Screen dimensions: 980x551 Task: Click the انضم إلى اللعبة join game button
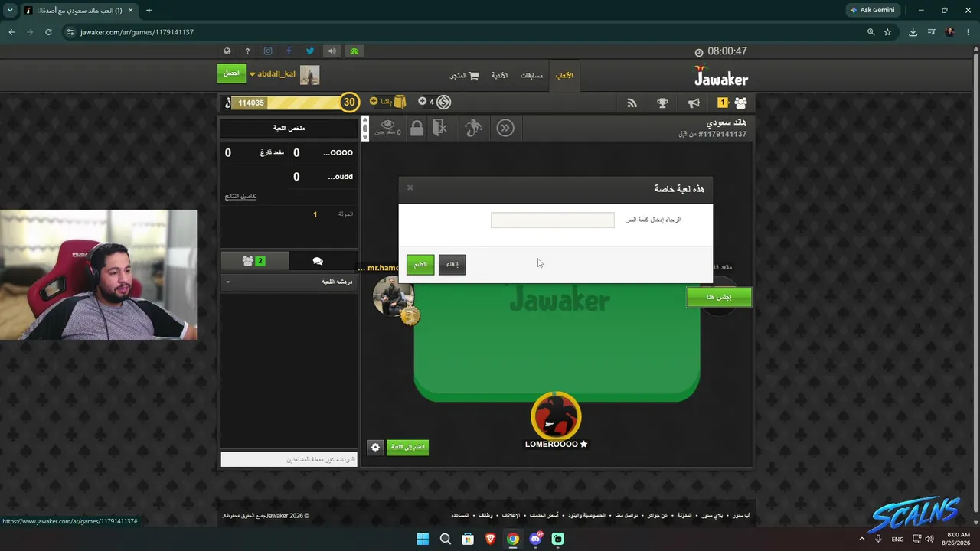pos(407,447)
